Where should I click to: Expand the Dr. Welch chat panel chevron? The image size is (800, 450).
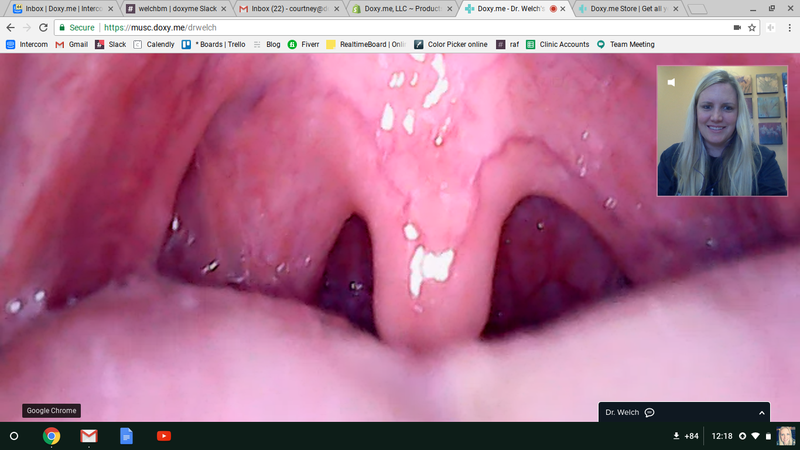pyautogui.click(x=761, y=412)
